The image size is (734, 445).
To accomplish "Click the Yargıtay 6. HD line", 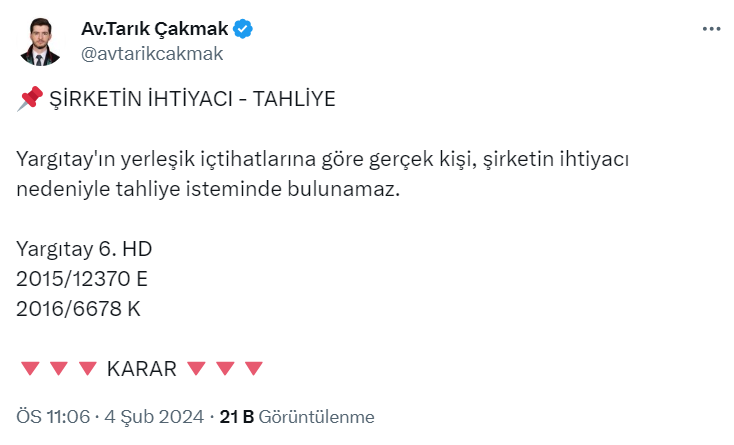I will point(83,249).
